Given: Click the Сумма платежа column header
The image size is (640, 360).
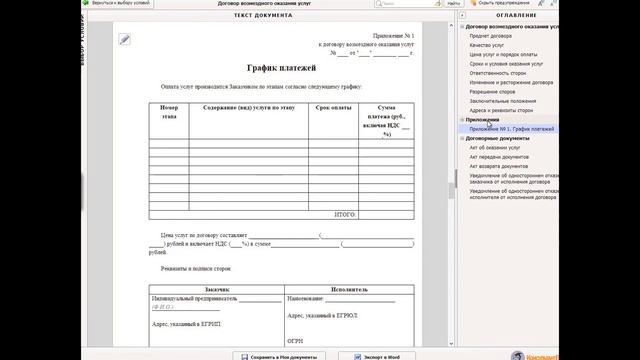Looking at the screenshot, I should (386, 121).
